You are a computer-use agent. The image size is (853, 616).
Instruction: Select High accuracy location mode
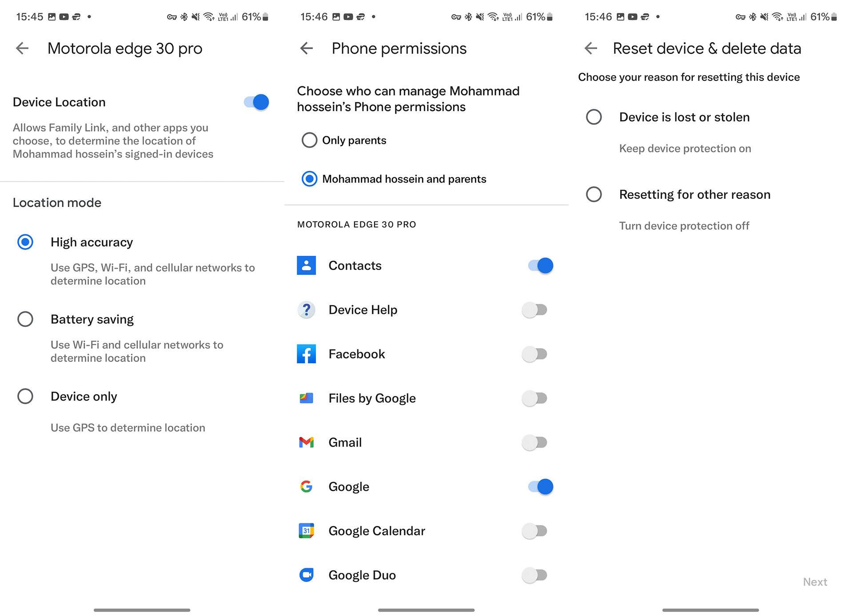[x=25, y=242]
